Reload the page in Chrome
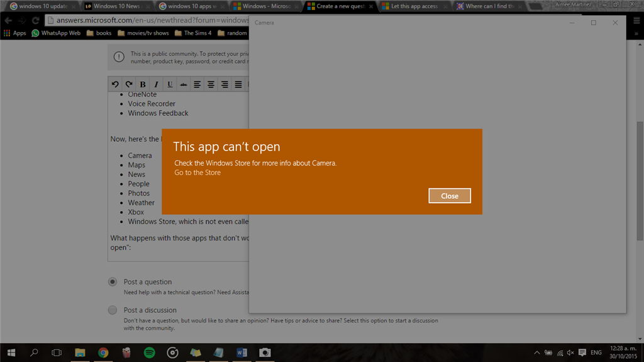Image resolution: width=644 pixels, height=362 pixels. click(36, 20)
